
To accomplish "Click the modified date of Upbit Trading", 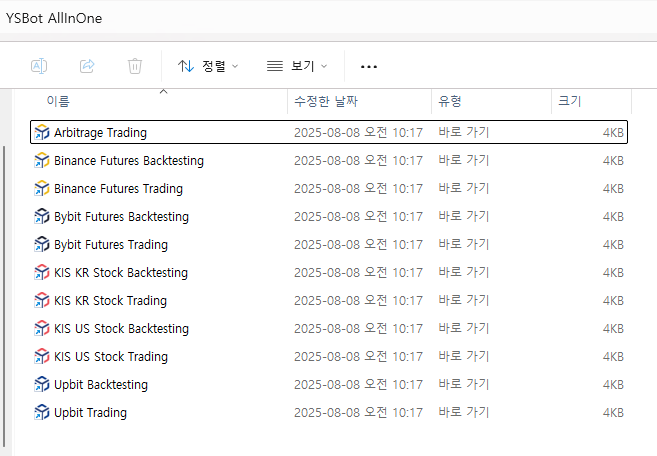I will [359, 413].
